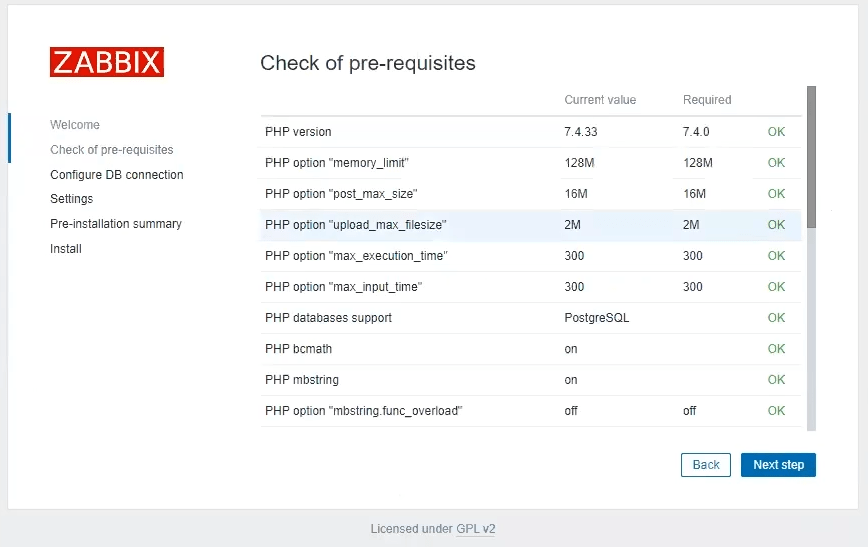This screenshot has height=547, width=868.
Task: Click the Required column header
Action: click(x=707, y=100)
